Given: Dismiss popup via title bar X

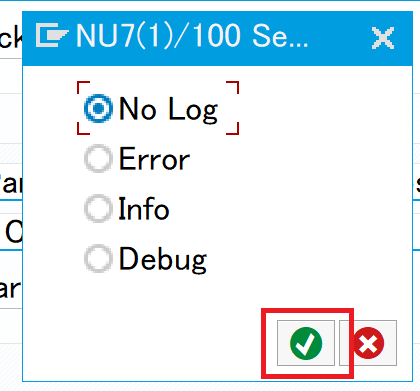Looking at the screenshot, I should [x=383, y=38].
